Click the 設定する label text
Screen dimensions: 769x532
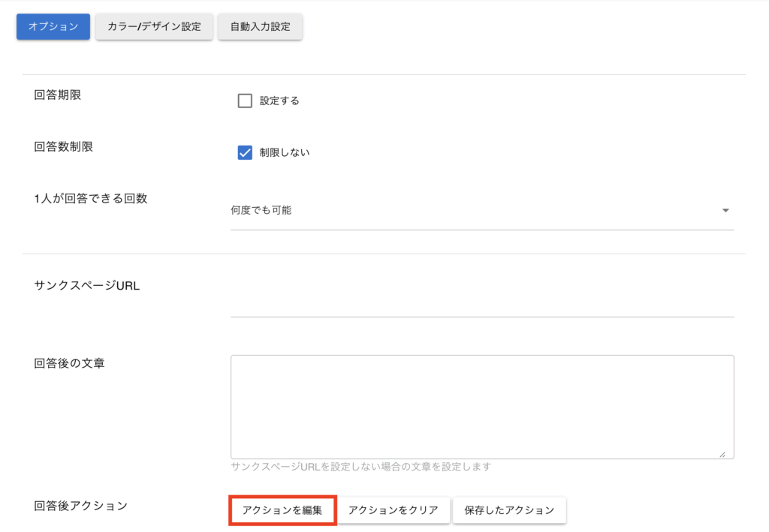[279, 101]
